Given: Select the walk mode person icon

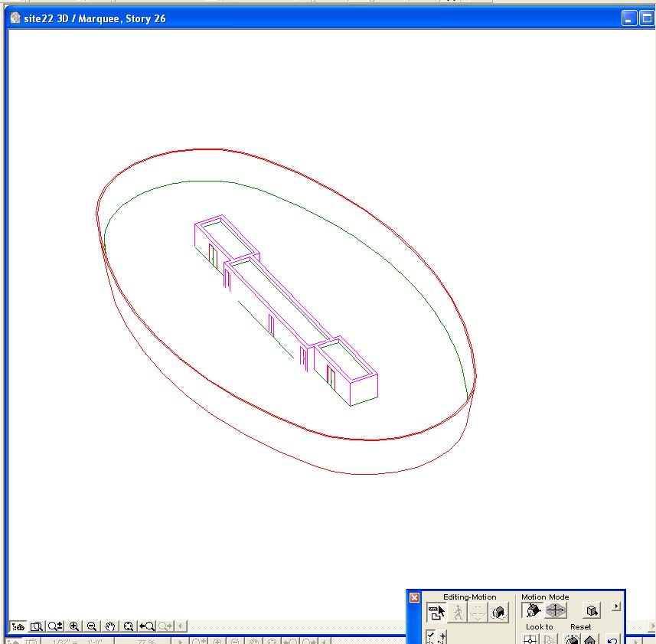Looking at the screenshot, I should 458,612.
